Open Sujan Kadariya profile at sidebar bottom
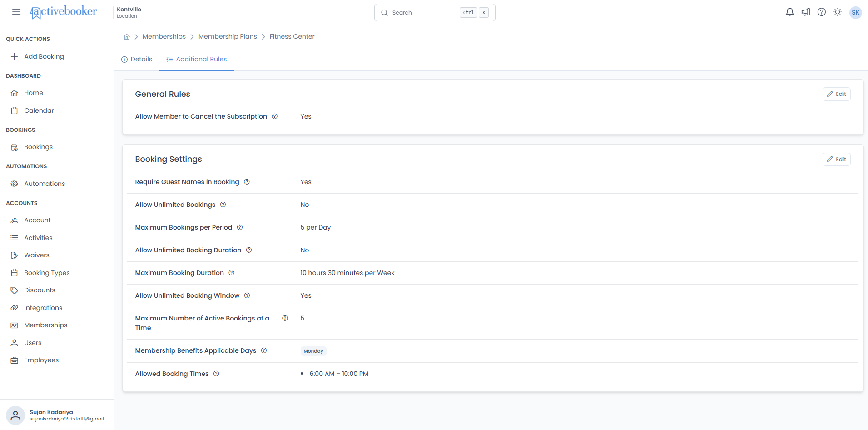 [x=57, y=415]
